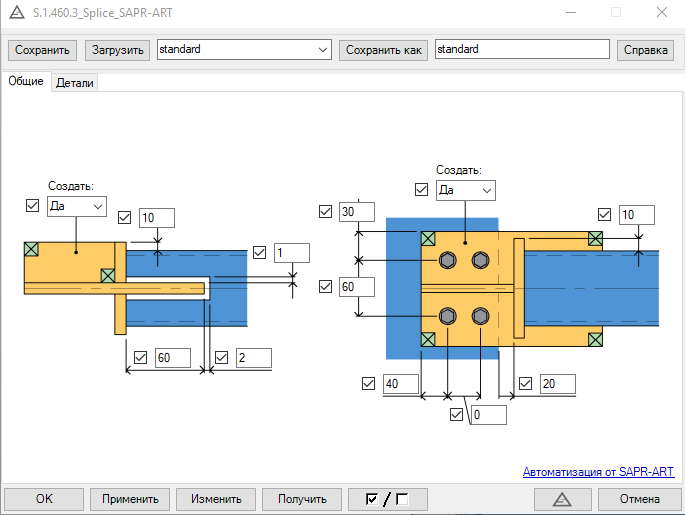Screen dimensions: 685x515
Task: Click the upper-left bolt in right diagram
Action: point(447,261)
